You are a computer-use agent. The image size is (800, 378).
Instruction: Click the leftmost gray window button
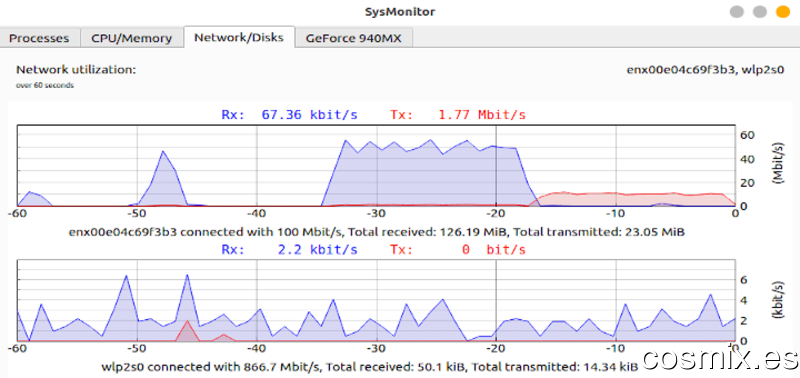737,12
